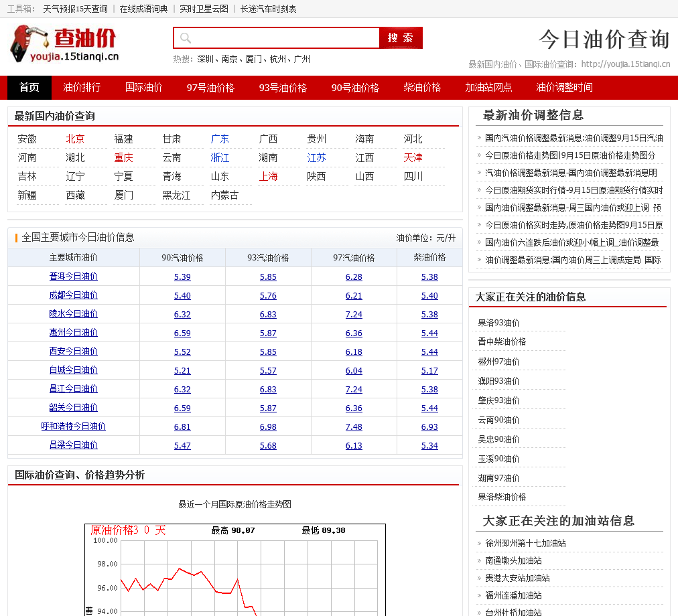This screenshot has width=678, height=616.
Task: Focus the oil price search box
Action: [276, 38]
